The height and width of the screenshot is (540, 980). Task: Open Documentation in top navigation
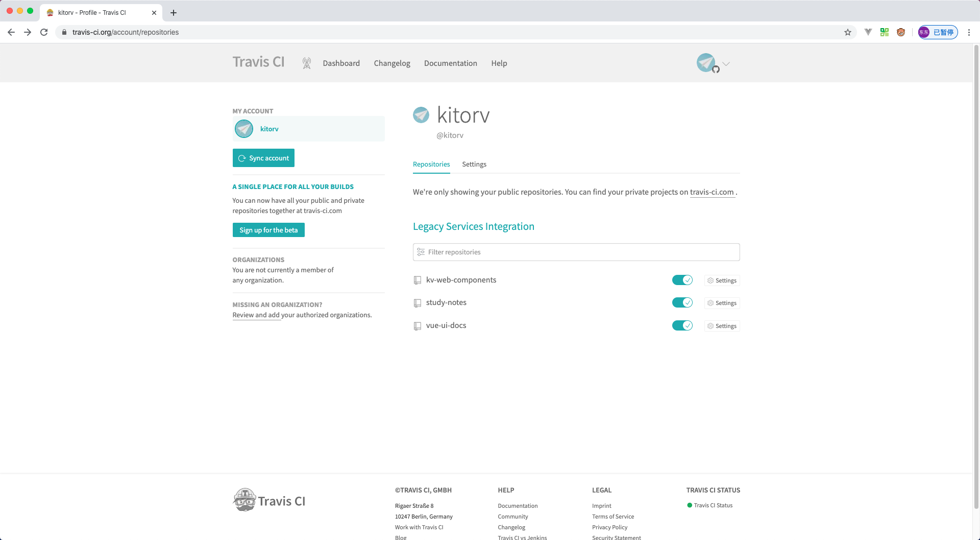(451, 63)
